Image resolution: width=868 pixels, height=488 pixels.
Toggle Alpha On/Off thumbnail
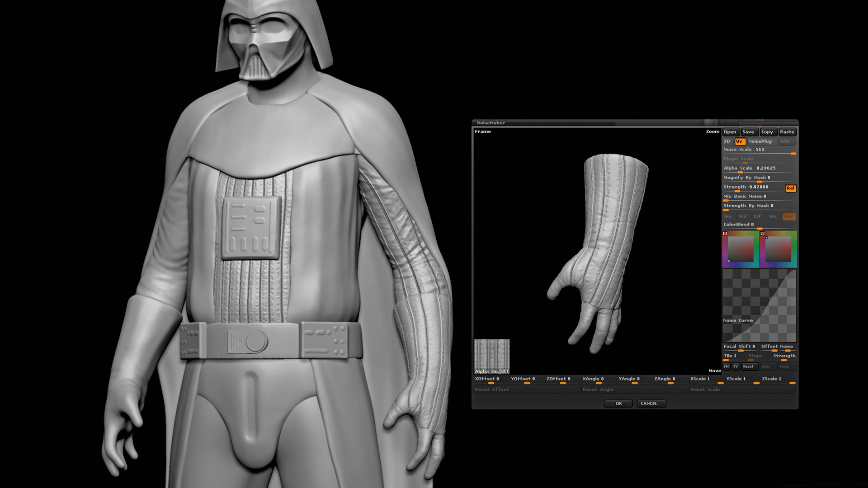click(492, 357)
